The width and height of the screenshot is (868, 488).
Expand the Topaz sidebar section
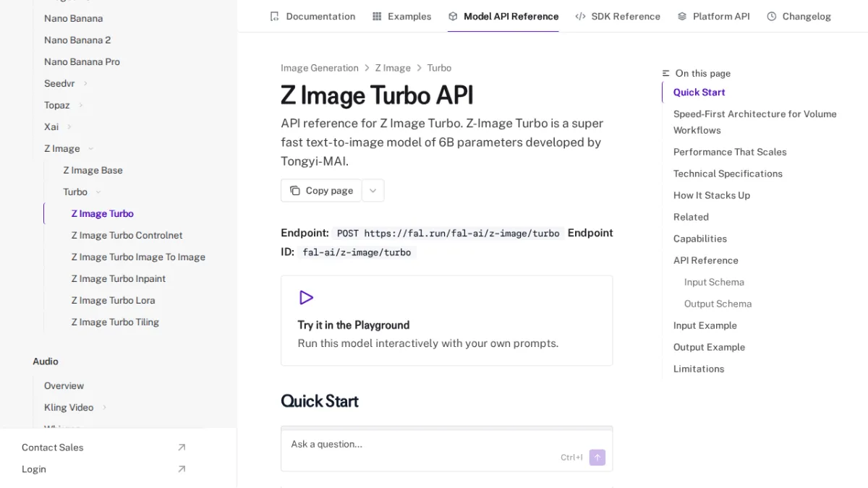pyautogui.click(x=80, y=106)
